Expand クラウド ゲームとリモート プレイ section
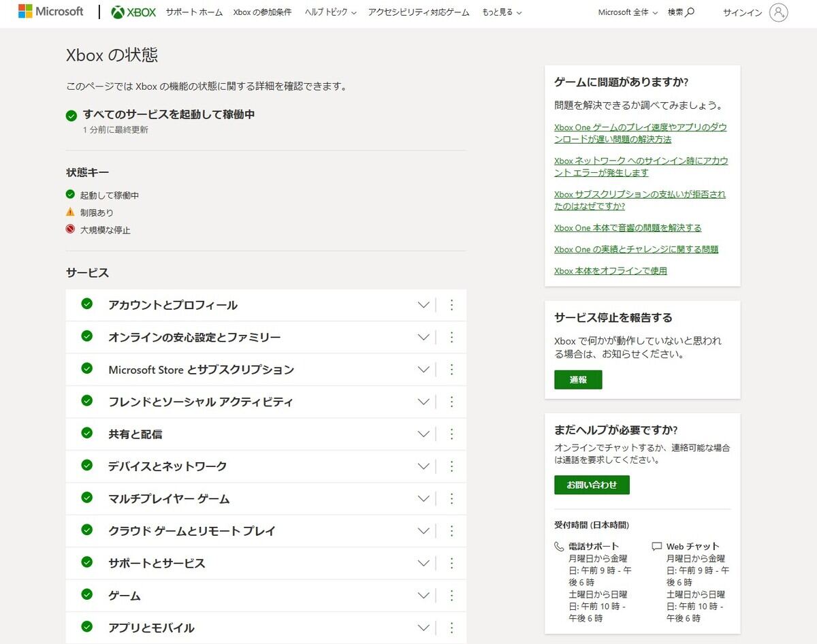The image size is (817, 644). pos(423,531)
